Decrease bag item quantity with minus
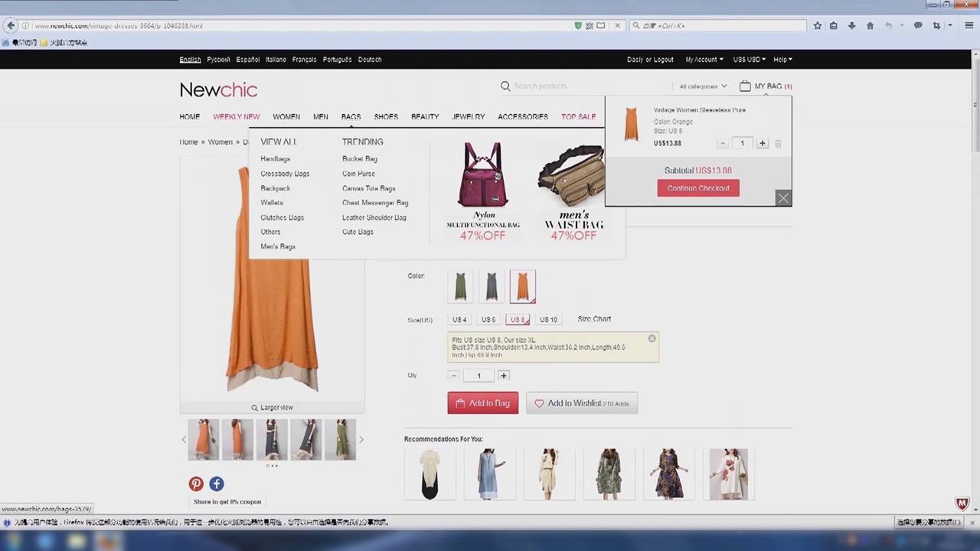 [722, 143]
